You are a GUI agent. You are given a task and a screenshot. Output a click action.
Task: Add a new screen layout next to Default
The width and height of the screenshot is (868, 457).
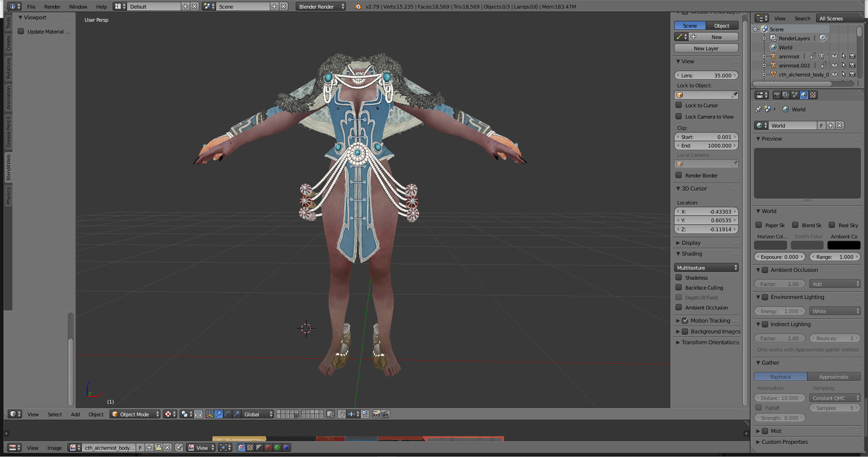point(185,6)
